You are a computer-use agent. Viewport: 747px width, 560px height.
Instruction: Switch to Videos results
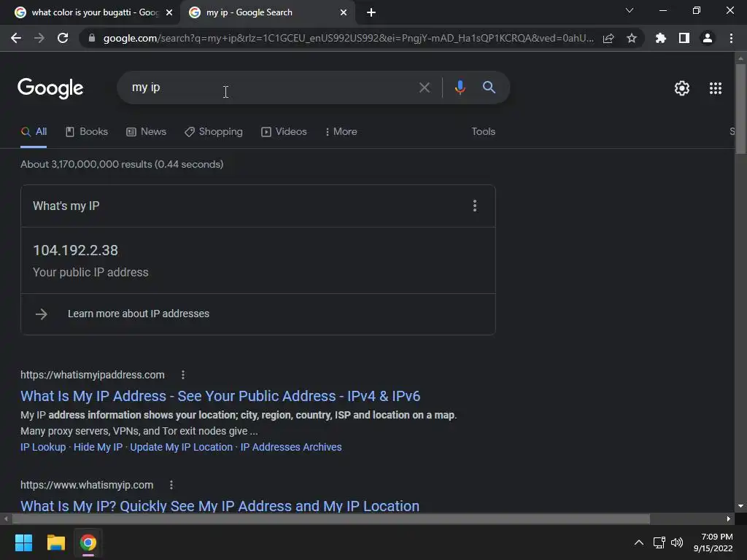[x=284, y=132]
